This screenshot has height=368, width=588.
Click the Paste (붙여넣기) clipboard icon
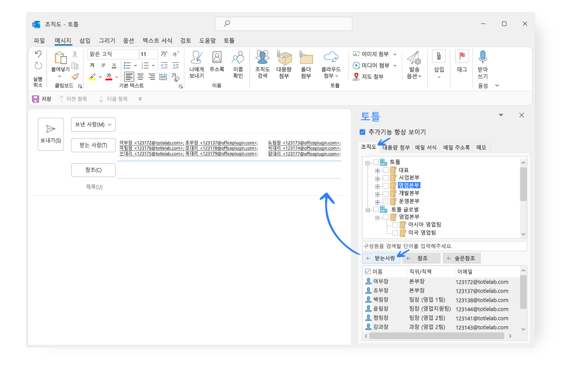(x=60, y=58)
